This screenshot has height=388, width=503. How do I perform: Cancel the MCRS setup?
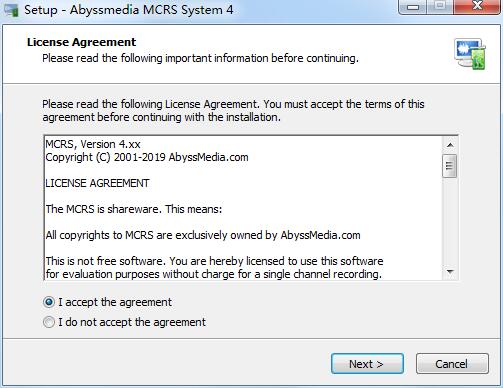(x=452, y=364)
